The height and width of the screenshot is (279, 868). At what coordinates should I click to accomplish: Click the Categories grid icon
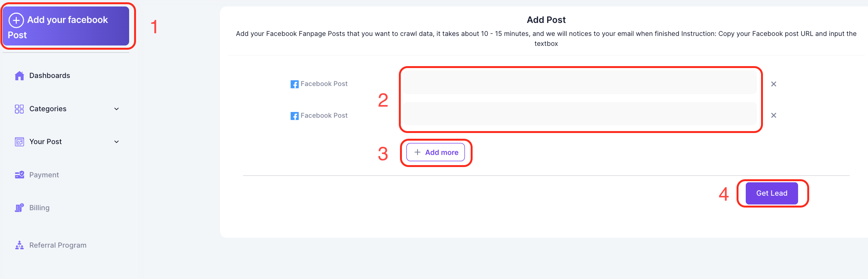(19, 109)
